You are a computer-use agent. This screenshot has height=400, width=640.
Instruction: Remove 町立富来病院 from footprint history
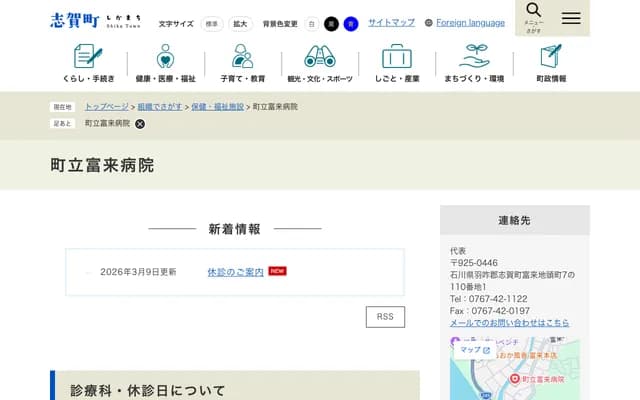point(140,124)
